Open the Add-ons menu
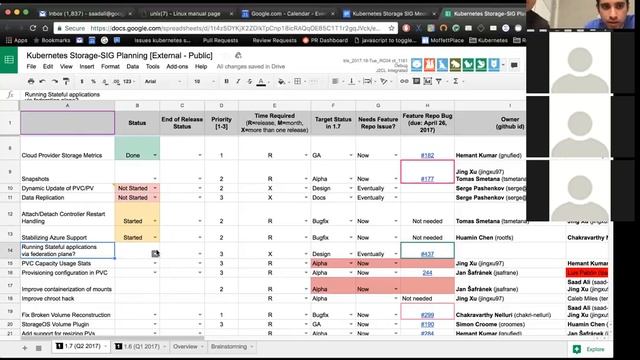The width and height of the screenshot is (640, 360). pyautogui.click(x=177, y=66)
